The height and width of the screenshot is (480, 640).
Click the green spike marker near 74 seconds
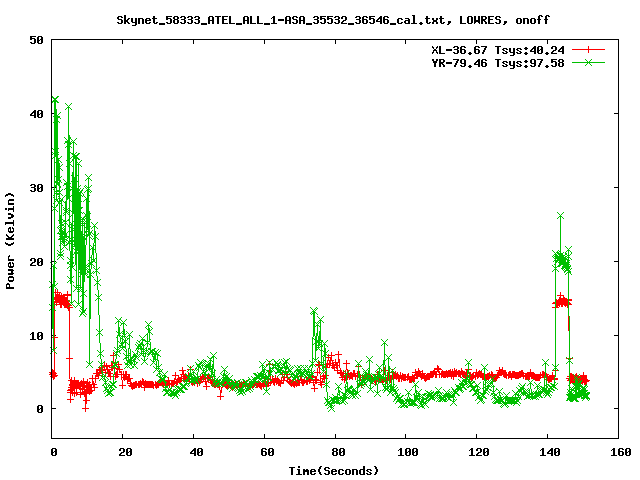click(313, 311)
